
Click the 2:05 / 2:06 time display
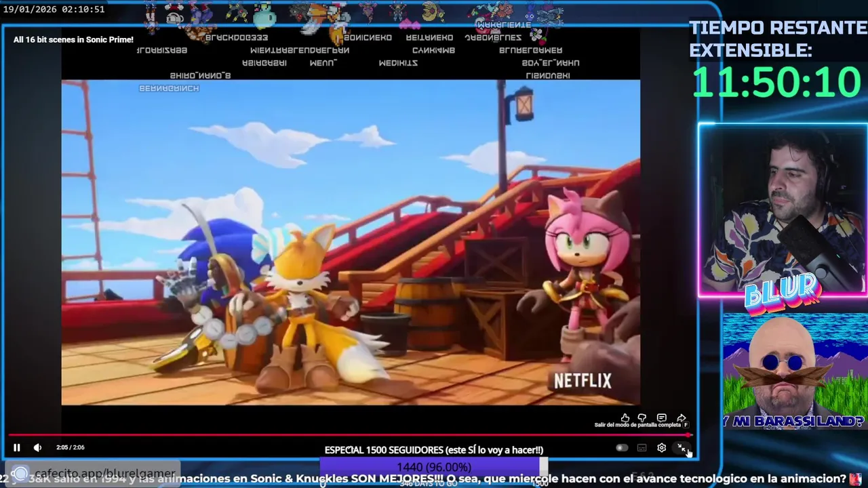point(71,447)
